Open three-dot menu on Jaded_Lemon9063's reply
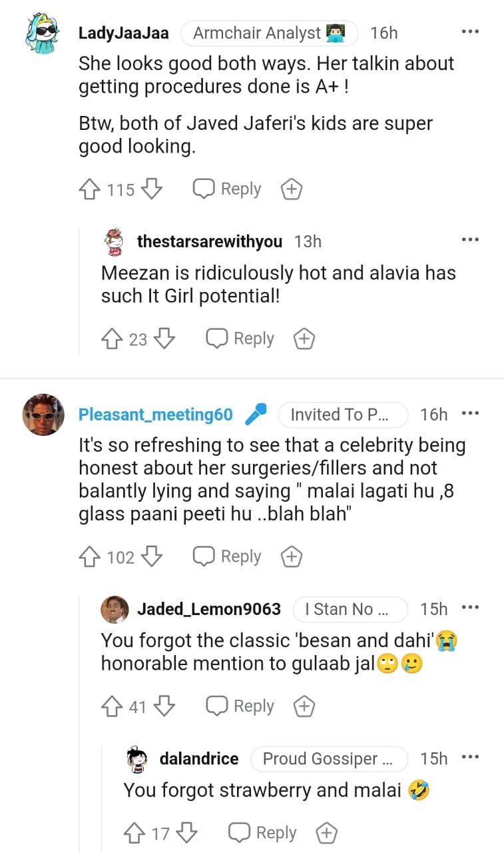Screen dimensions: 504x853 point(470,608)
